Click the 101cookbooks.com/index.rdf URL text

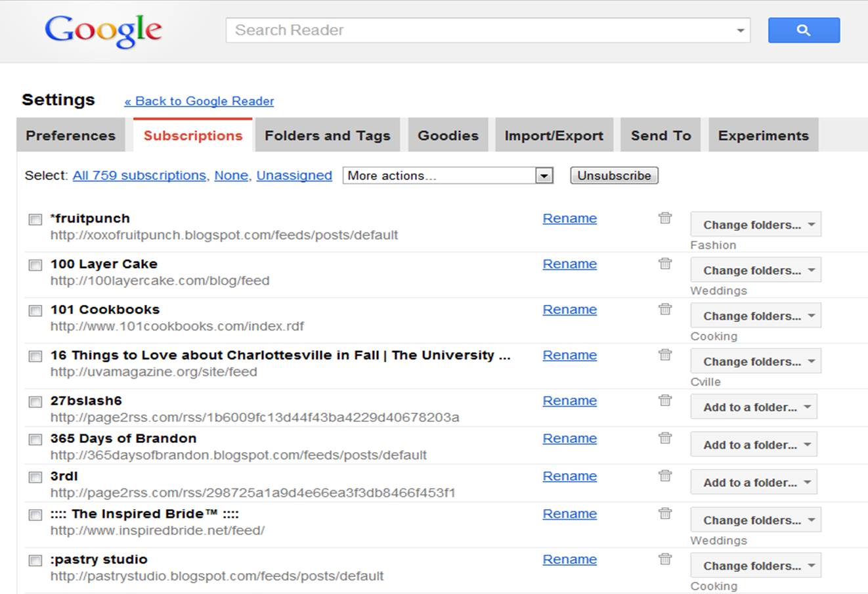(x=177, y=326)
